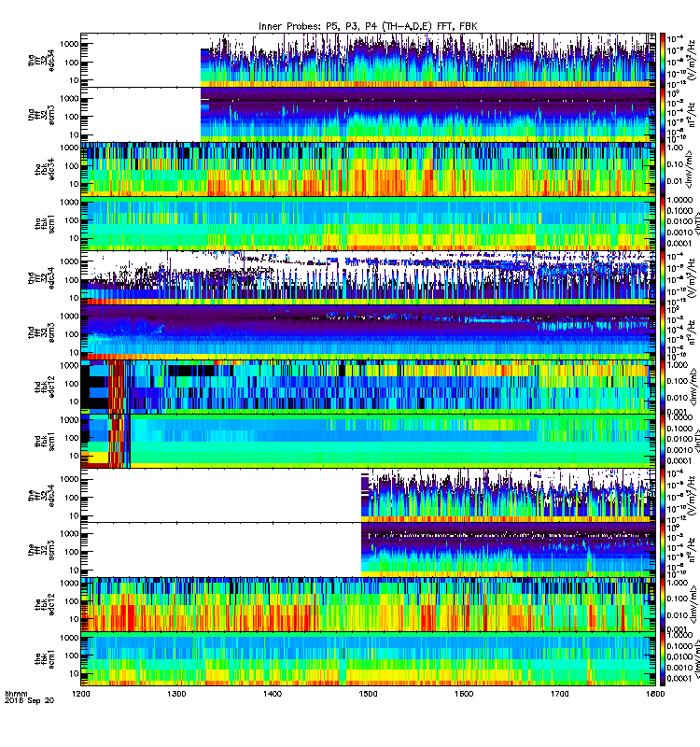Select the "tha fbk edc34" panel label
The width and height of the screenshot is (700, 747).
pos(45,169)
